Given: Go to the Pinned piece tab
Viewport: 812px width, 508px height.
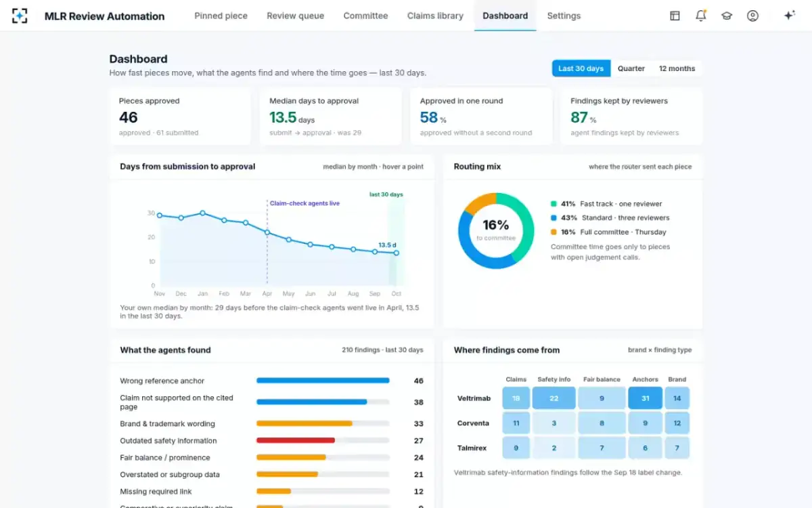Looking at the screenshot, I should 221,16.
